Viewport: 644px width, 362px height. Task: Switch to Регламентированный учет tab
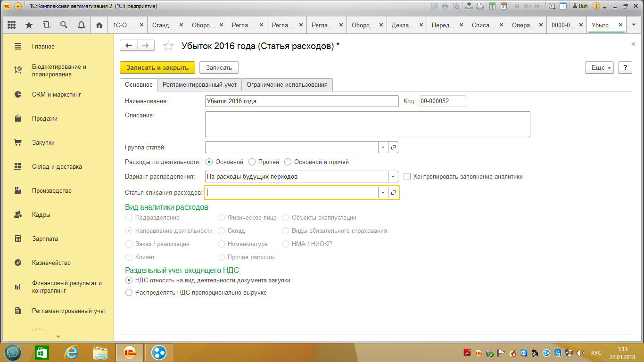click(x=199, y=85)
